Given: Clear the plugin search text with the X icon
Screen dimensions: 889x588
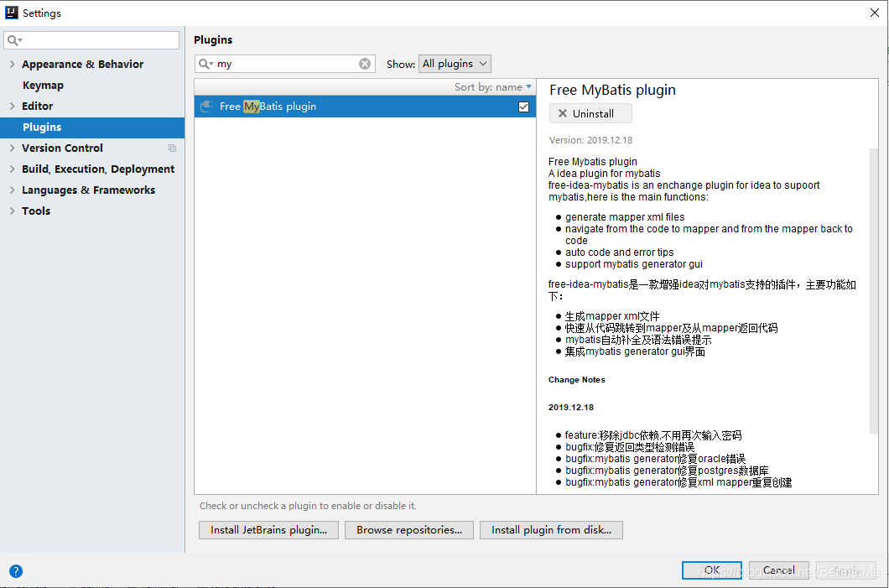Looking at the screenshot, I should 365,64.
